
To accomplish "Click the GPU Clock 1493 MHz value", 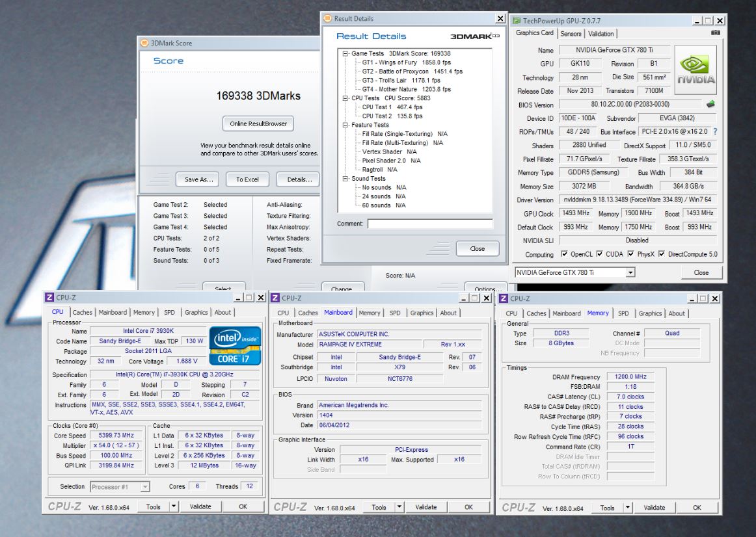I will [x=576, y=213].
